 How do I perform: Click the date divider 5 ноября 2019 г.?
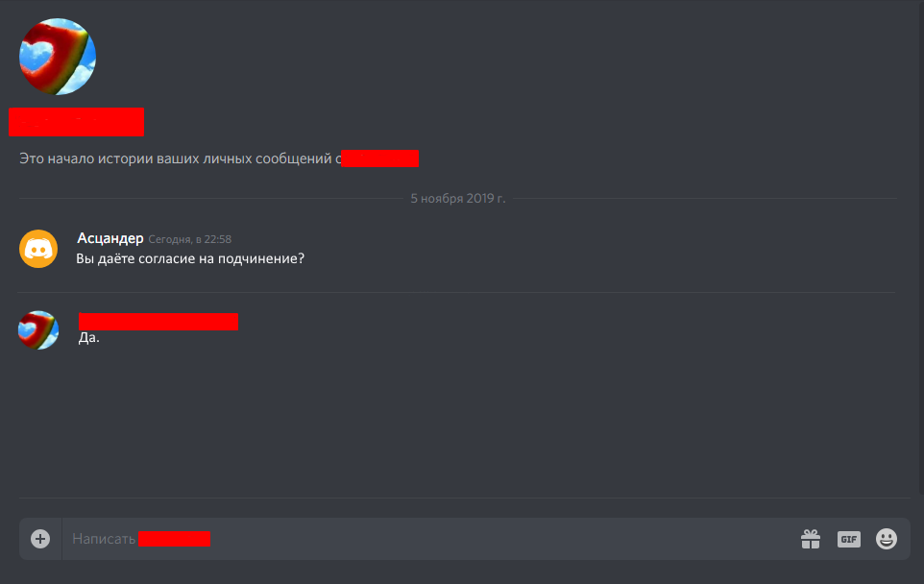click(458, 199)
